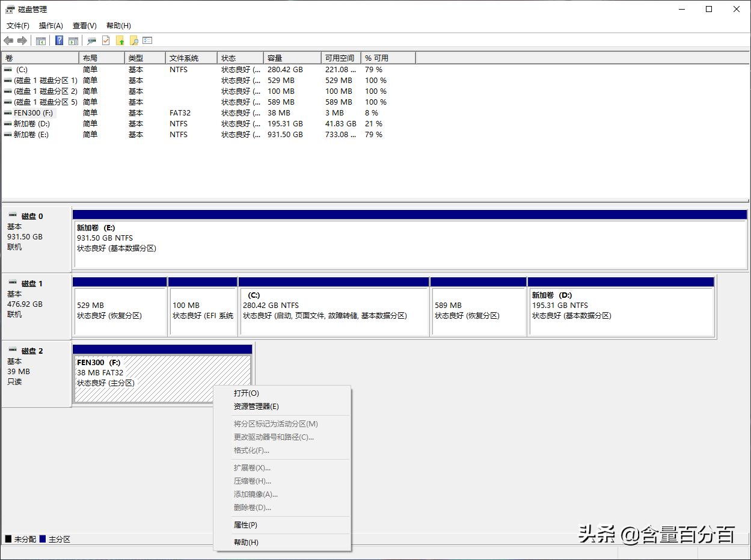Toggle the action pane toolbar icon
Viewport: 751px width, 560px height.
(x=73, y=41)
